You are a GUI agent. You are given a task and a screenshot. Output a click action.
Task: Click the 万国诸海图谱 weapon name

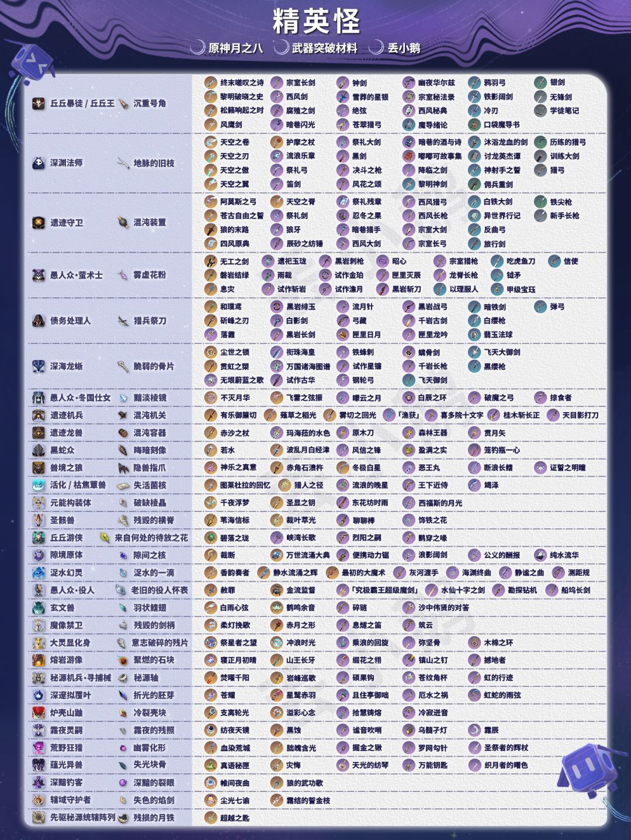[x=308, y=366]
